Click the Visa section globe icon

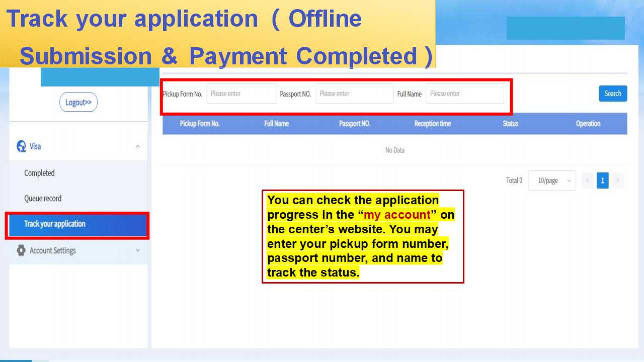[21, 146]
